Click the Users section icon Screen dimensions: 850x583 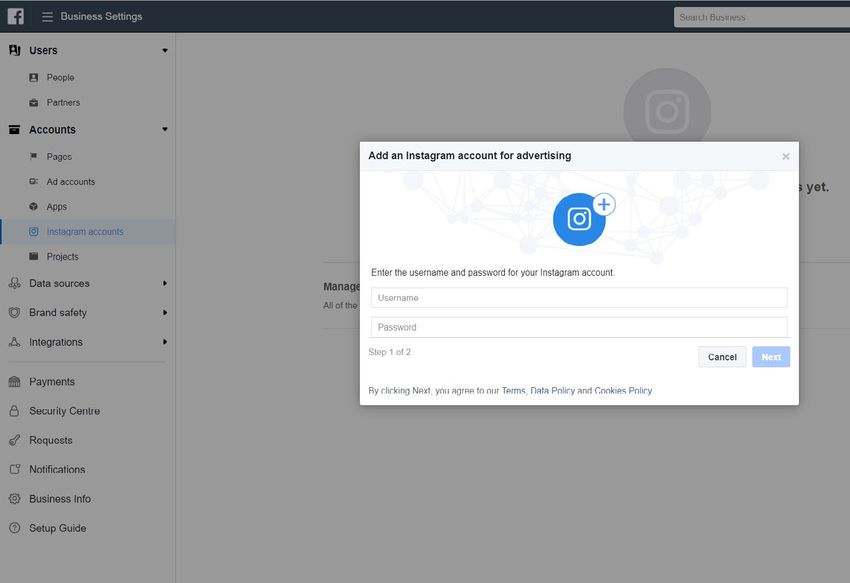pyautogui.click(x=15, y=50)
